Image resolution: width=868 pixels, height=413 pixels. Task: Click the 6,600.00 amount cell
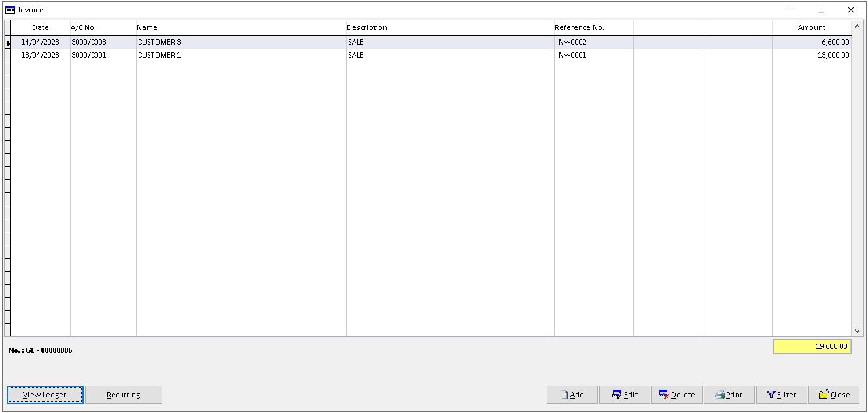(x=812, y=42)
